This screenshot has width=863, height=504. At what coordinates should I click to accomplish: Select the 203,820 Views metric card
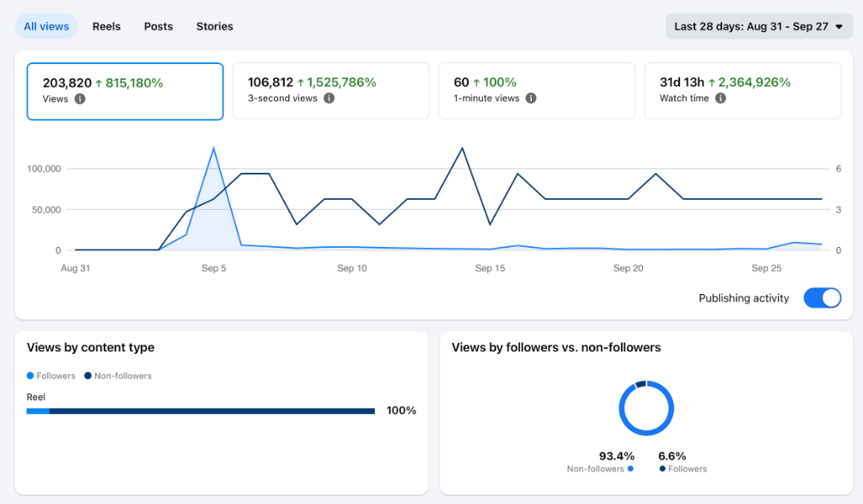point(125,91)
